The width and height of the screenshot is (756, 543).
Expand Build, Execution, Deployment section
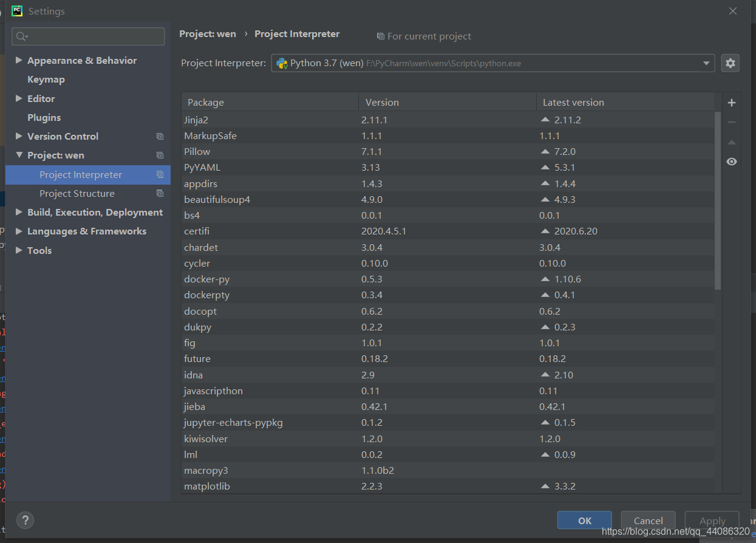coord(19,212)
